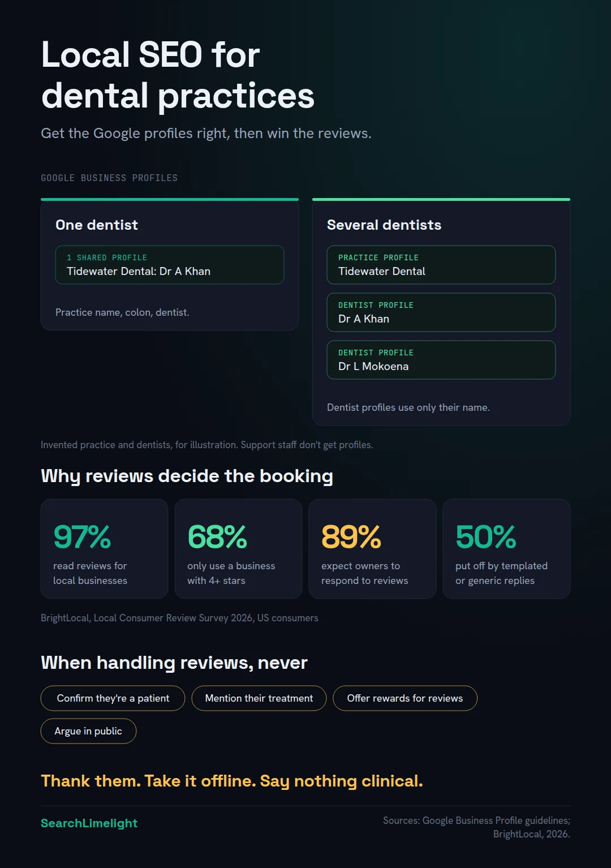Screen dimensions: 611x868
Task: Click the 'Dr L Mokoena' dentist profile box
Action: 441,360
